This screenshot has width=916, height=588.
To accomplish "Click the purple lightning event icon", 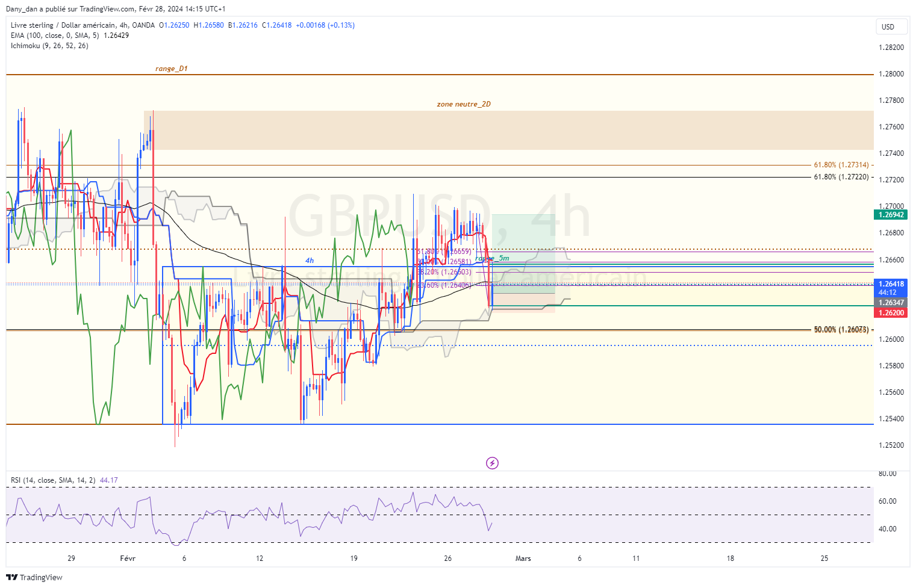I will tap(492, 463).
